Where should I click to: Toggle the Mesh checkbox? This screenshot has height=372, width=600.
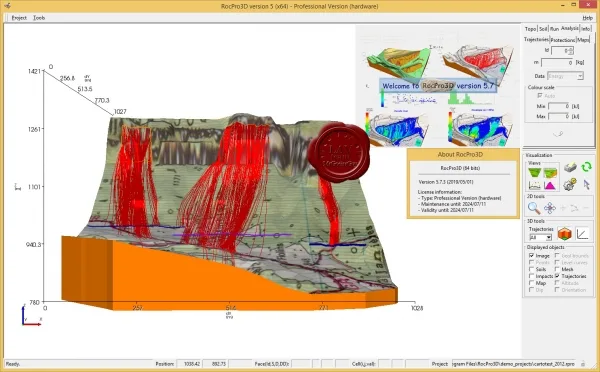[x=557, y=269]
